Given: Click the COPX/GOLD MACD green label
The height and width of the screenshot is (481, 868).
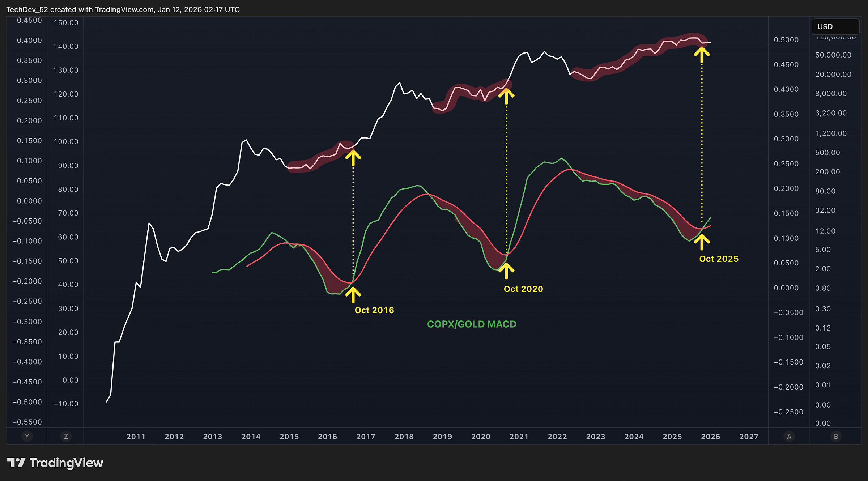Looking at the screenshot, I should (472, 324).
